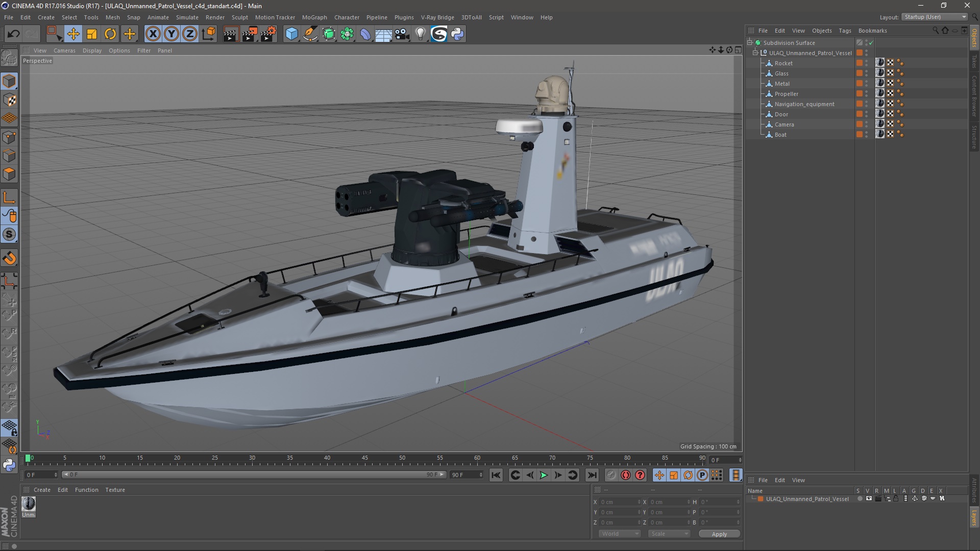Select the Boat object

coord(780,135)
